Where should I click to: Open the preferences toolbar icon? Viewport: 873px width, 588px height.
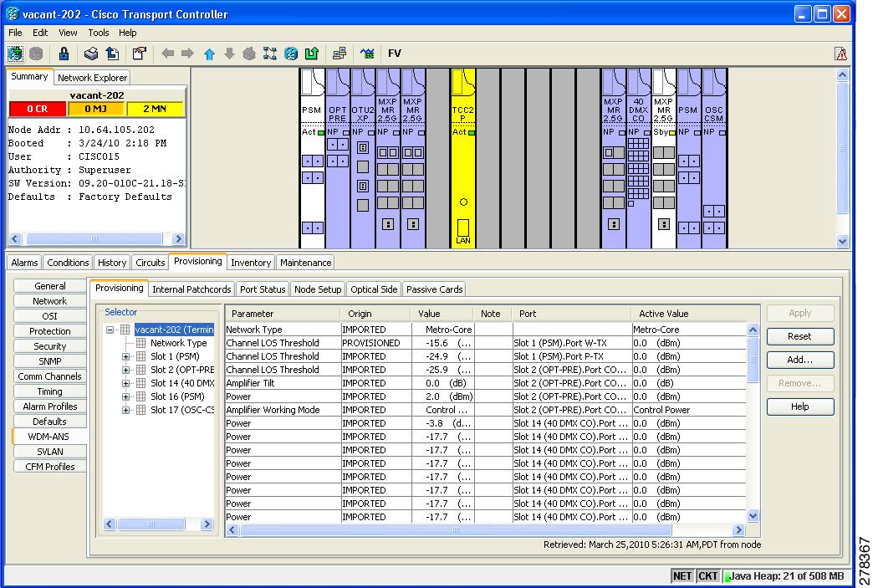(x=139, y=54)
